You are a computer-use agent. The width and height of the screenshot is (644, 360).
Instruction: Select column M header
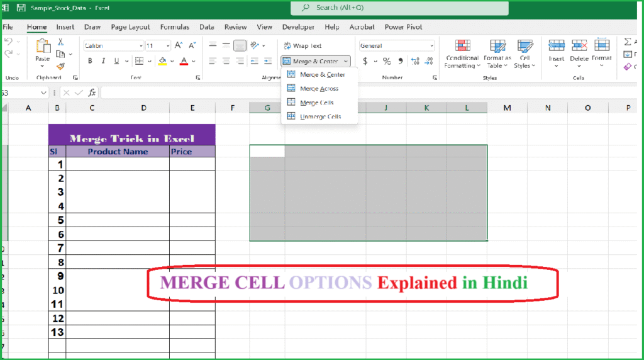(x=508, y=108)
